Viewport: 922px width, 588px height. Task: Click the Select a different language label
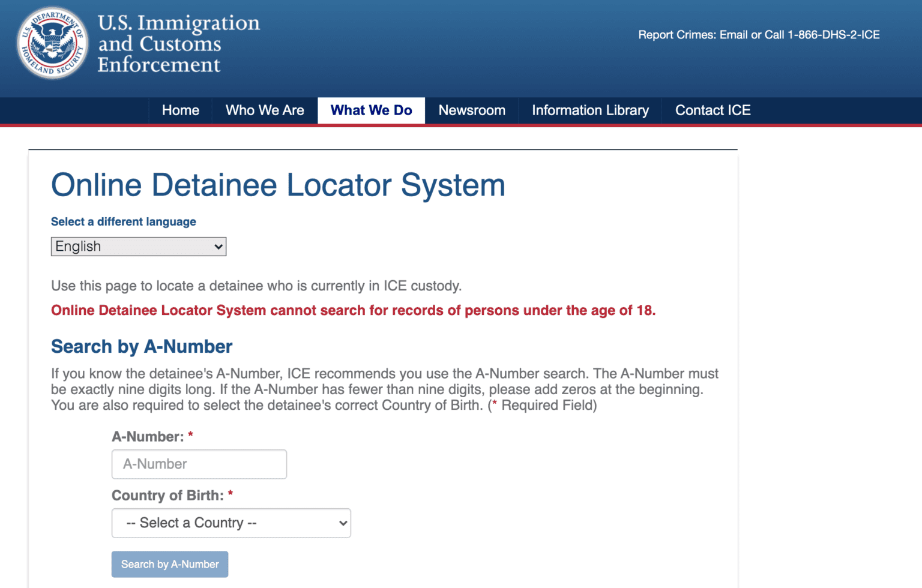[123, 221]
